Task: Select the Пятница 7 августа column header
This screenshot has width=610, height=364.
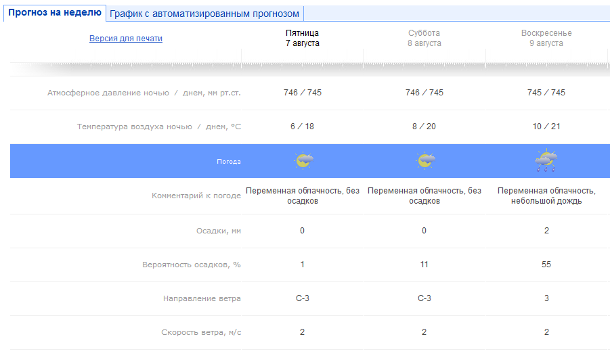Action: click(x=302, y=38)
